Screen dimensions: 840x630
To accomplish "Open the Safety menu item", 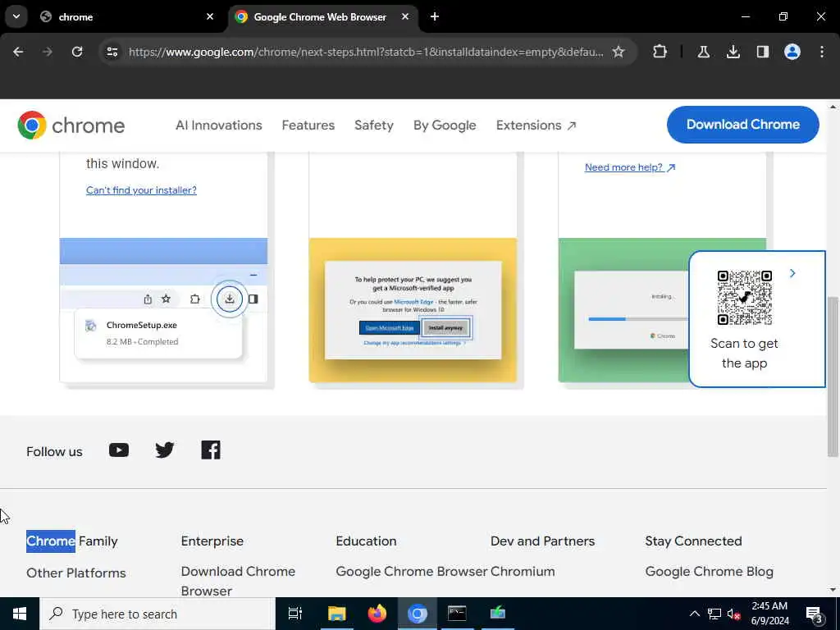I will click(374, 126).
